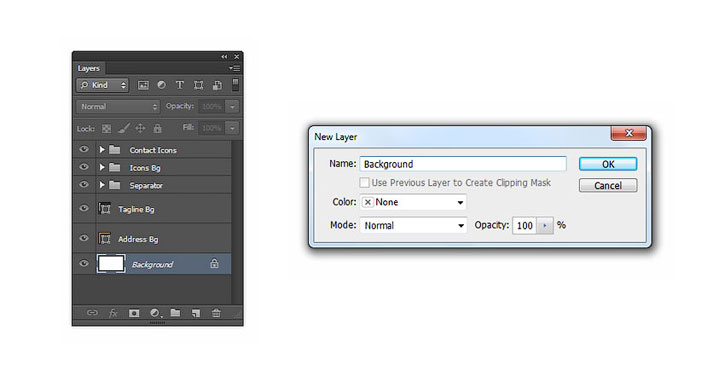725x376 pixels.
Task: Open the Fill slider dropdown in Layers panel
Action: pyautogui.click(x=233, y=128)
